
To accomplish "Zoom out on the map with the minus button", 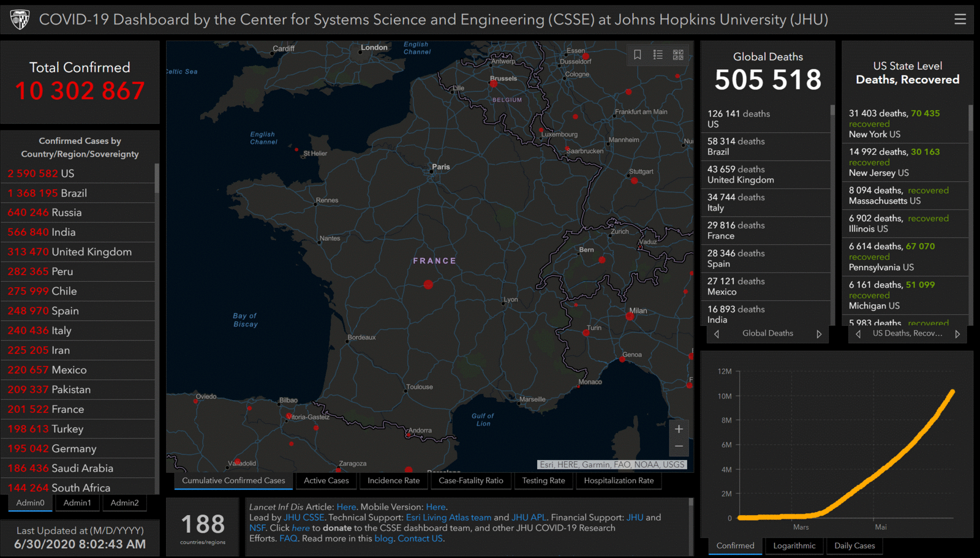I will [679, 447].
